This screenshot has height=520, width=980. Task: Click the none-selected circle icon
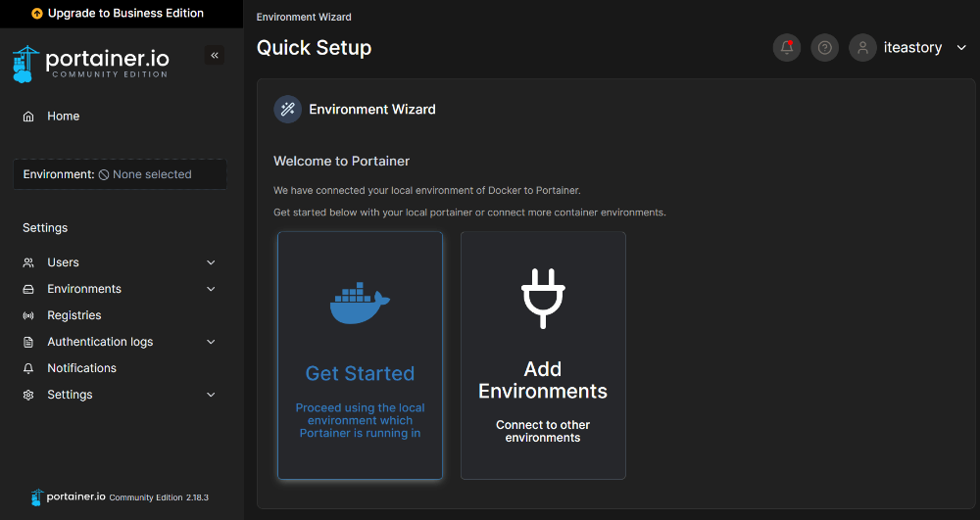[x=104, y=174]
